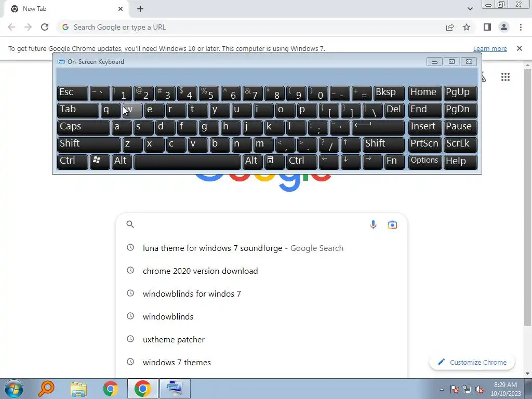Tap the Enter key on On-Screen Keyboard
The width and height of the screenshot is (532, 399).
[378, 128]
